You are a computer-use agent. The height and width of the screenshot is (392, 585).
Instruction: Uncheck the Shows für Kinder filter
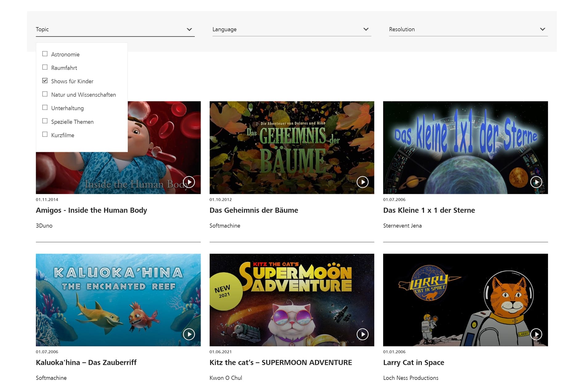click(45, 80)
